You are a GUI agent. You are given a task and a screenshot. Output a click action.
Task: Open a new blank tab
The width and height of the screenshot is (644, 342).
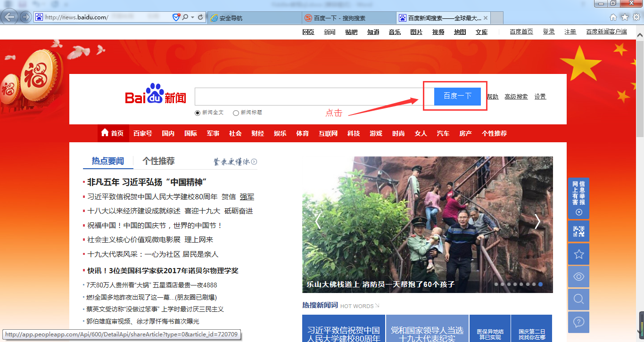[497, 18]
